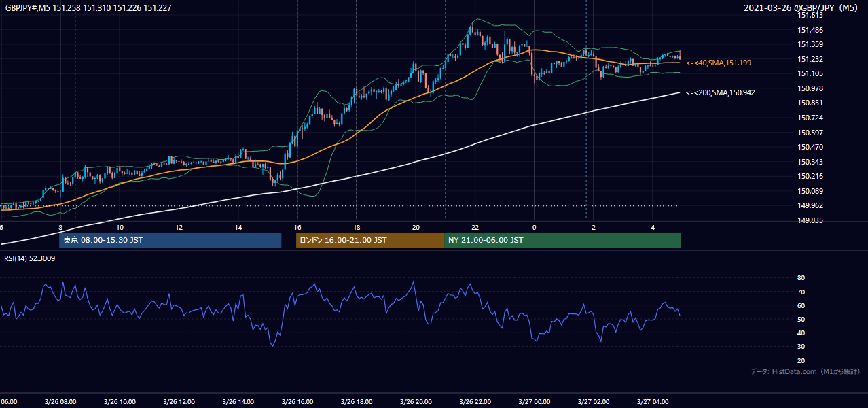This screenshot has height=408, width=868.
Task: Click the 3/26 14:00 bottom time label
Action: (x=238, y=402)
